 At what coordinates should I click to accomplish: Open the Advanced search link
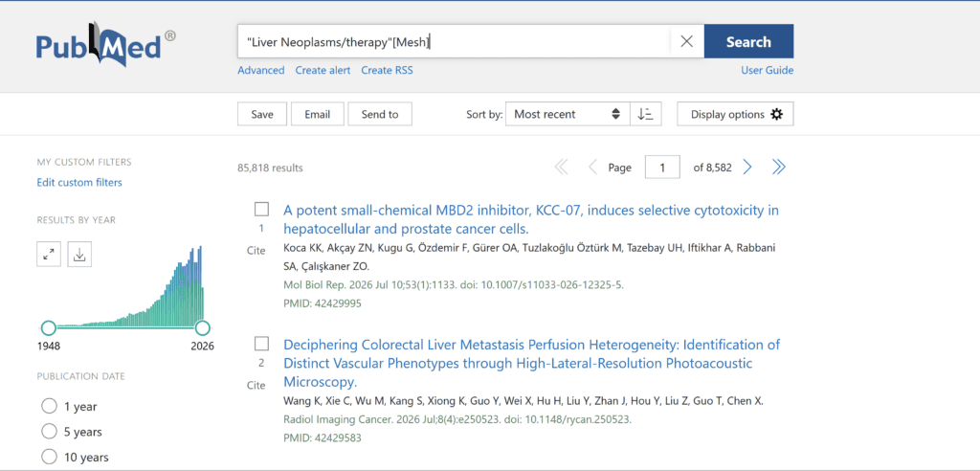click(x=260, y=70)
